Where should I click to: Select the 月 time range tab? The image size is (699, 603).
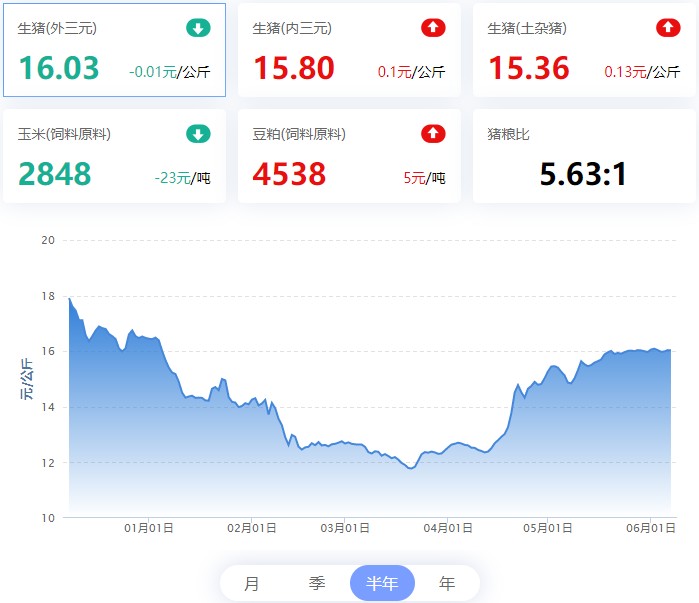[x=252, y=583]
